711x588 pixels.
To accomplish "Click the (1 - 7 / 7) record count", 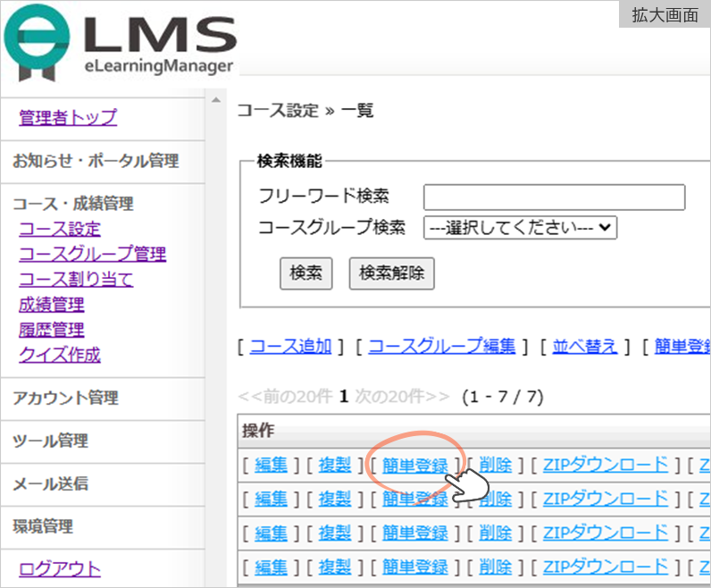I will tap(502, 397).
